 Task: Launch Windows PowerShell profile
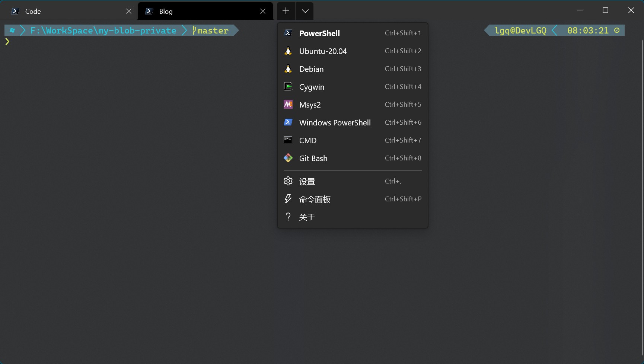353,122
